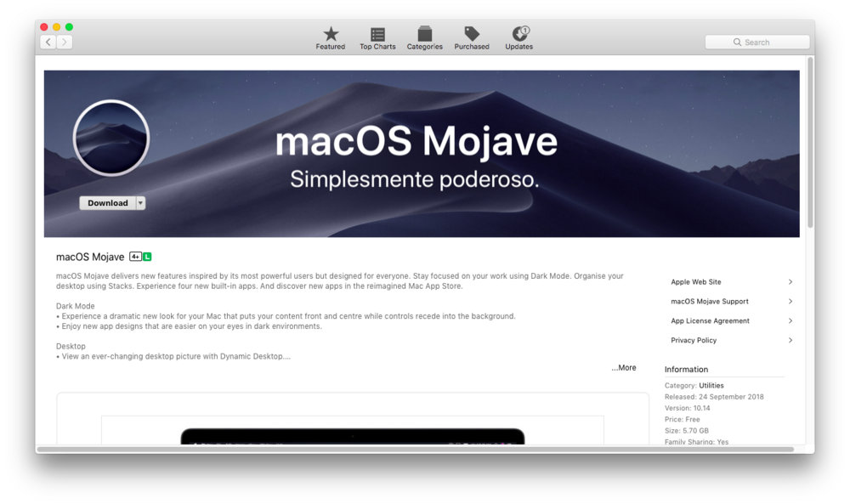Open the Updates icon with badge

(519, 35)
